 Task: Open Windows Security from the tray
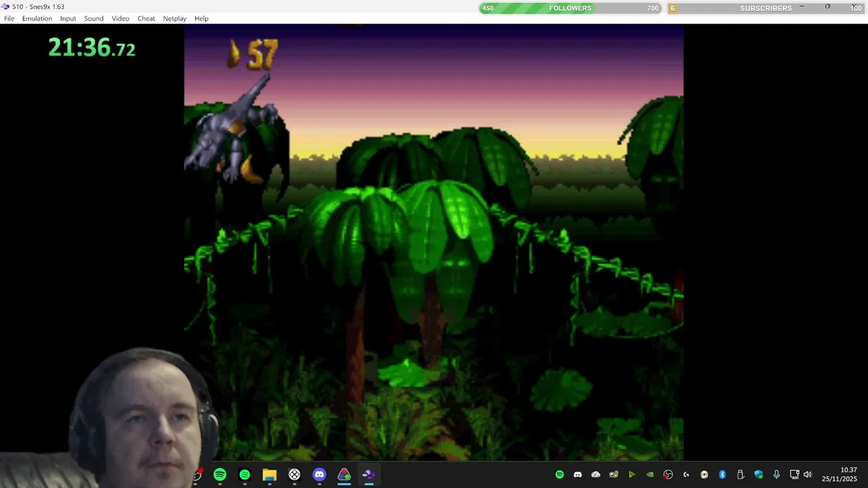tap(758, 474)
